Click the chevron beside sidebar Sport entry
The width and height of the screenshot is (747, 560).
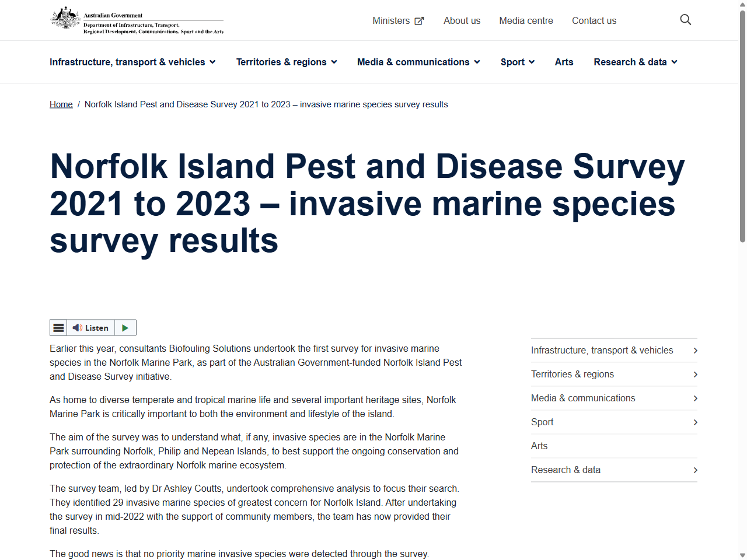(x=695, y=422)
